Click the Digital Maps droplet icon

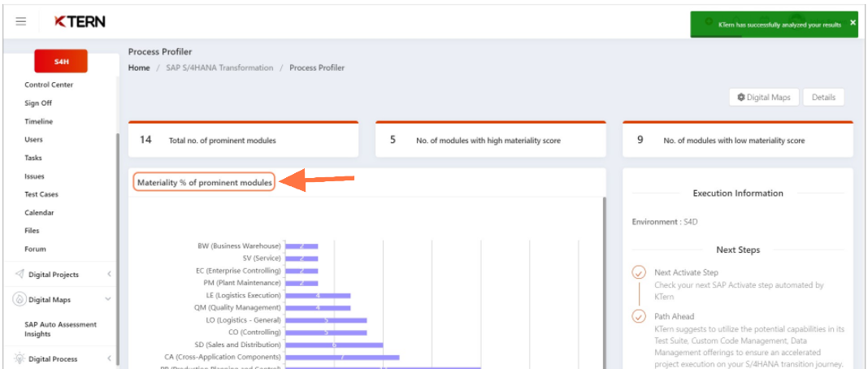[x=20, y=299]
